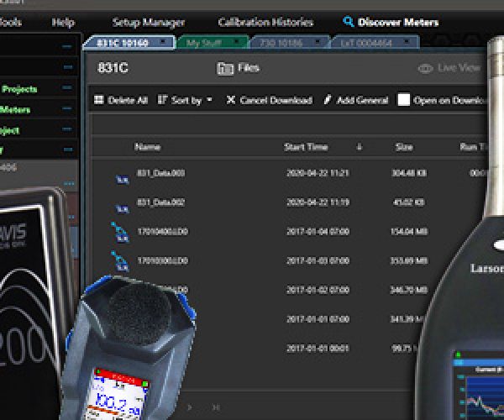Click start time 2017-01-04 07:00
Screen dimensions: 504x420
(x=318, y=231)
